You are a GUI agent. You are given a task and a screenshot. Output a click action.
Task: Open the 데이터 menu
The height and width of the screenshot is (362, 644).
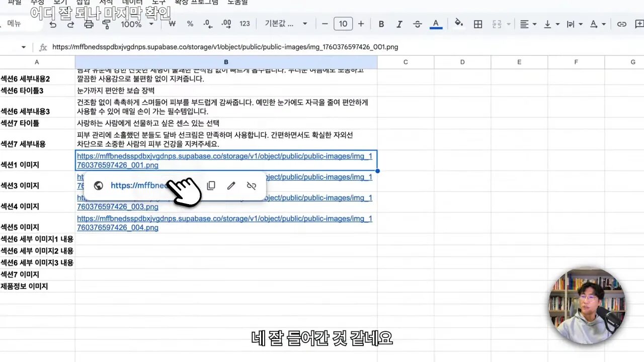(132, 3)
